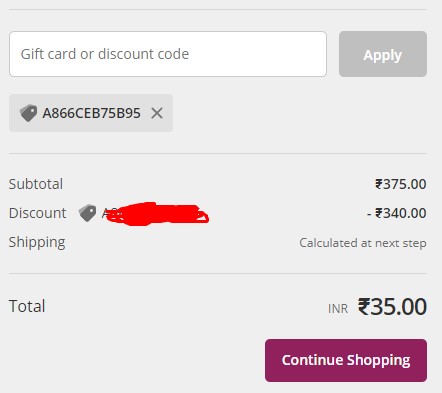Image resolution: width=442 pixels, height=393 pixels.
Task: Click the -₹340.00 discount amount
Action: (x=396, y=213)
